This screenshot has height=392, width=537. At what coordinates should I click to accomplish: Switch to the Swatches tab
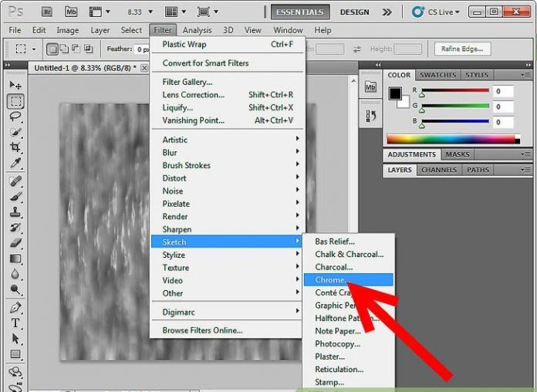438,75
